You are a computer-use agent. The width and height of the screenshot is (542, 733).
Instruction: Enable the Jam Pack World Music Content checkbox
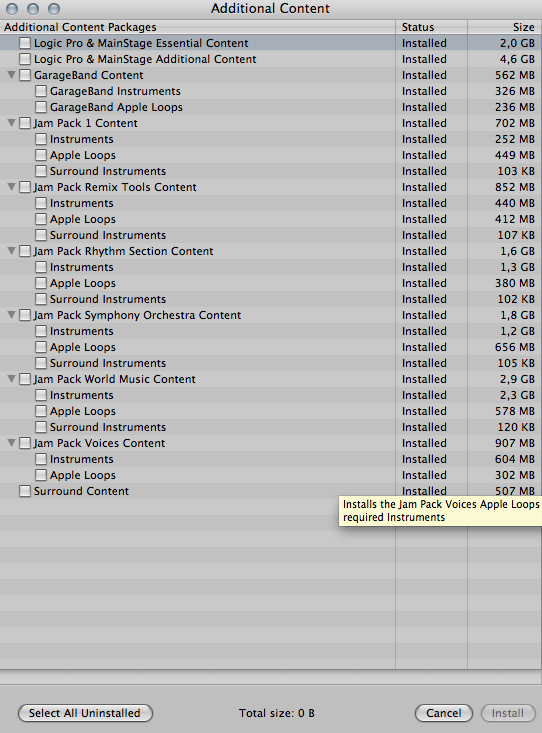point(25,380)
